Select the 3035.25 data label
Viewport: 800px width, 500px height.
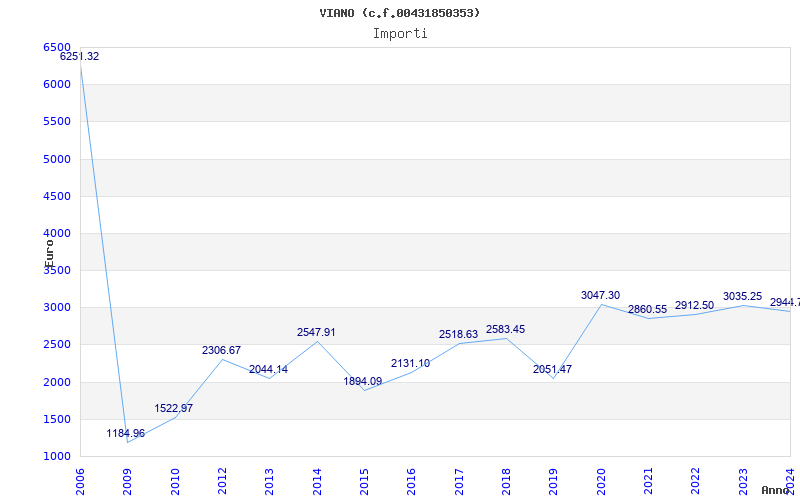pyautogui.click(x=742, y=296)
